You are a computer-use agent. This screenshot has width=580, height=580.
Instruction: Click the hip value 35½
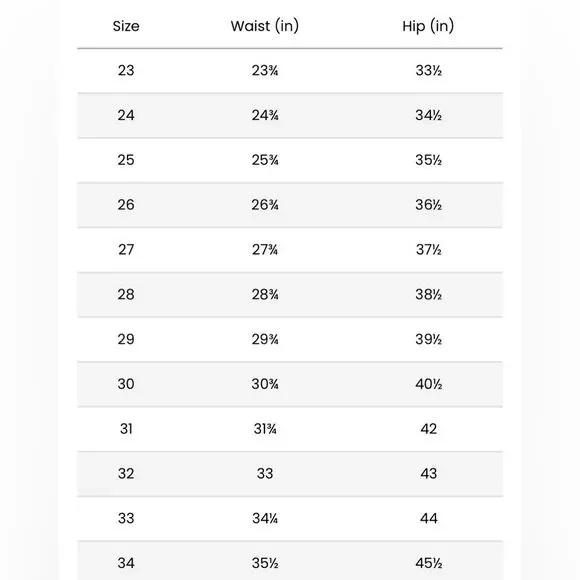[428, 160]
